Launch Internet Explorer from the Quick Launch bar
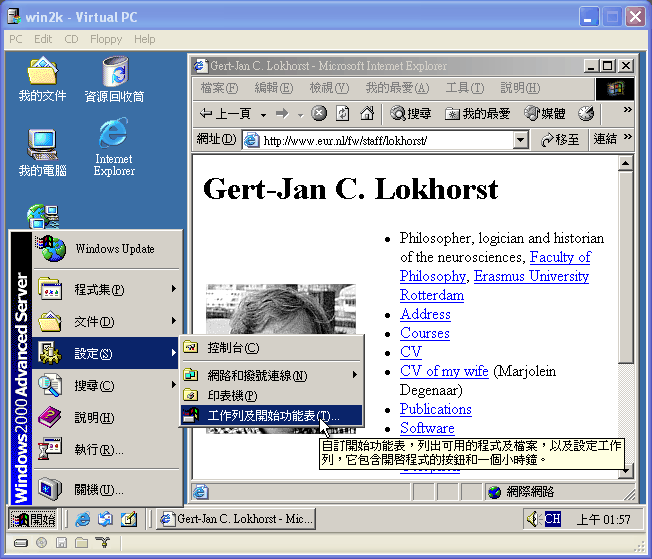 [82, 519]
